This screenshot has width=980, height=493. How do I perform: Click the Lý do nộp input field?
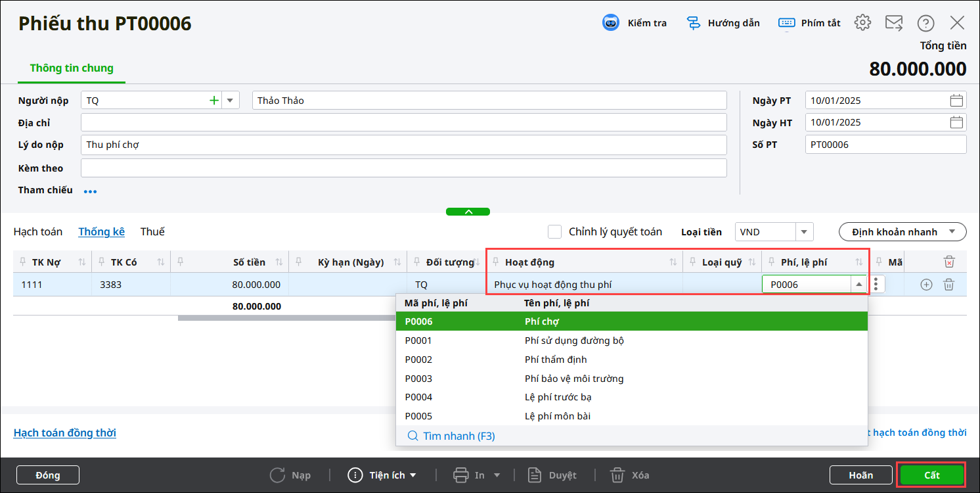click(x=403, y=145)
